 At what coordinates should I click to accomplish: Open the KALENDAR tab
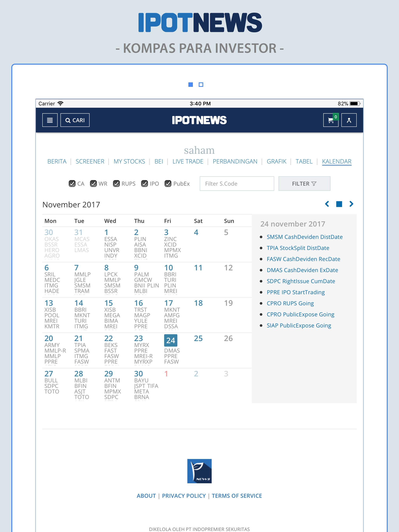pyautogui.click(x=337, y=161)
